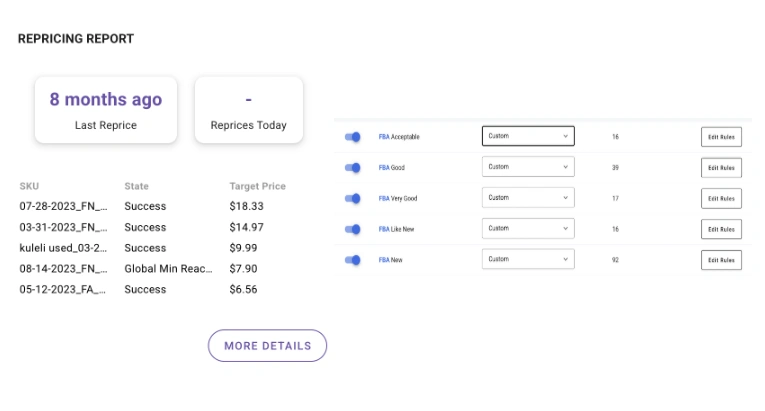
Task: Toggle the FBA New switch
Action: 352,260
